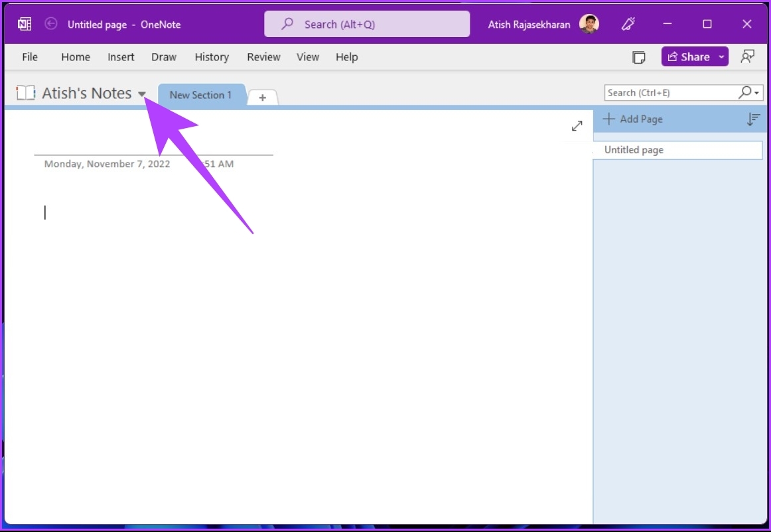Open the History menu
The height and width of the screenshot is (532, 771).
pyautogui.click(x=212, y=57)
